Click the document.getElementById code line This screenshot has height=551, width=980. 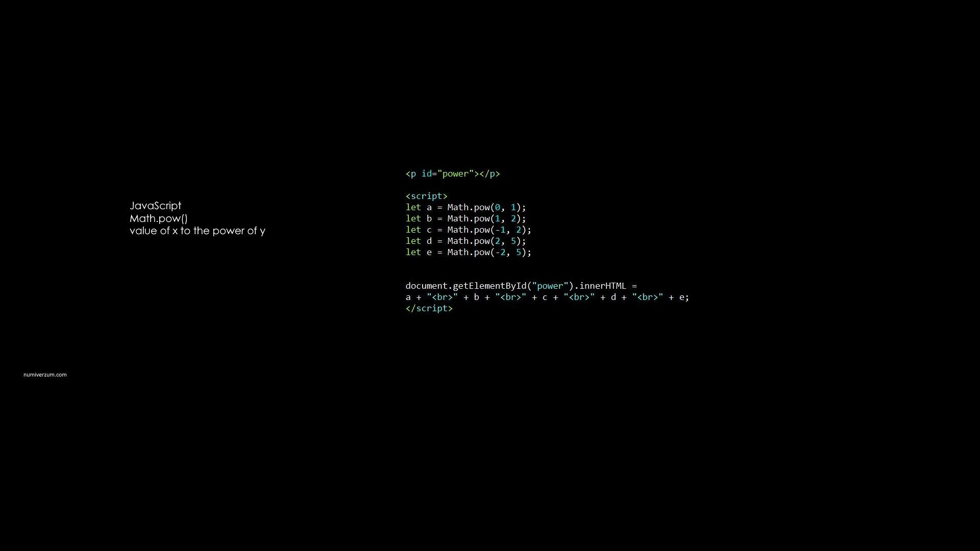(521, 286)
